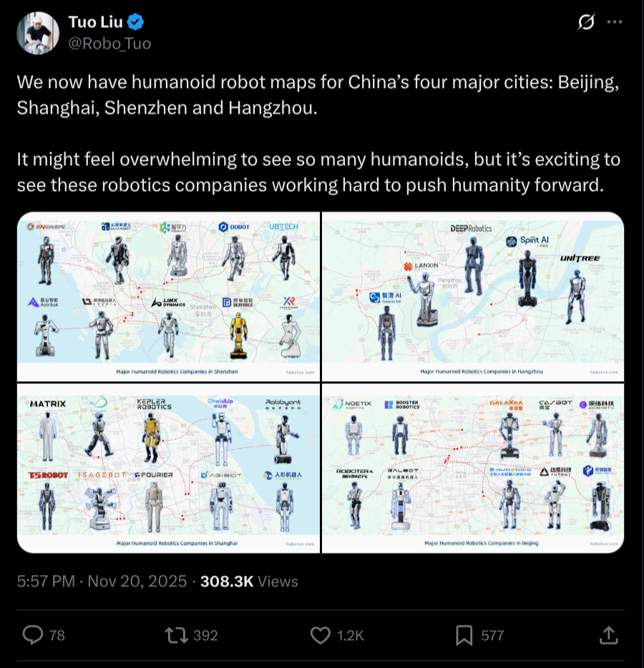Click the 1.2K likes count
Image resolution: width=644 pixels, height=668 pixels.
pos(351,636)
